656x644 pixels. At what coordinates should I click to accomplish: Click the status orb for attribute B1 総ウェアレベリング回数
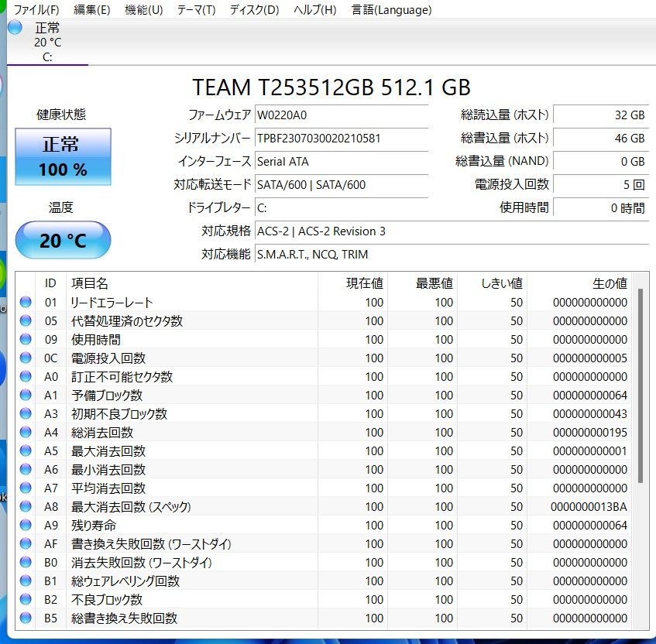[26, 581]
